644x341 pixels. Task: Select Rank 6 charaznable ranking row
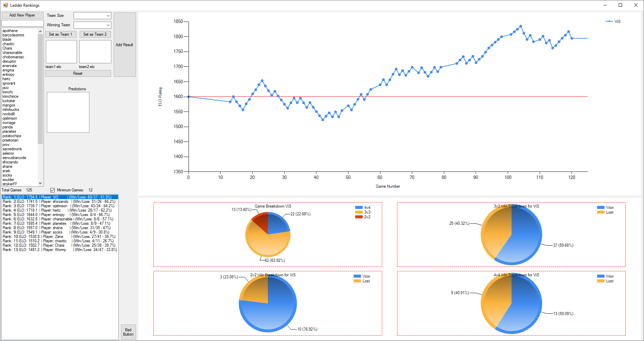[x=60, y=219]
